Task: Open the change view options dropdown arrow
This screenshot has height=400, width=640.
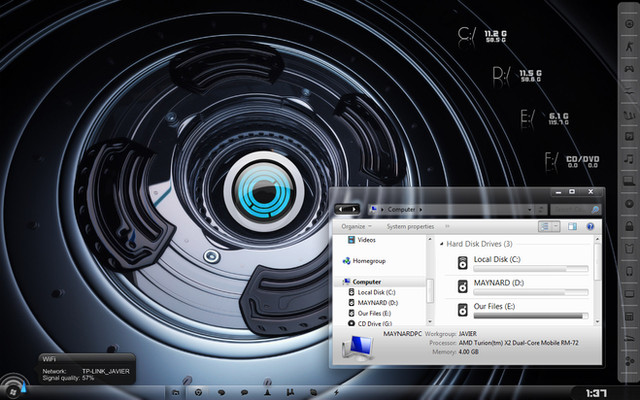Action: click(x=557, y=227)
